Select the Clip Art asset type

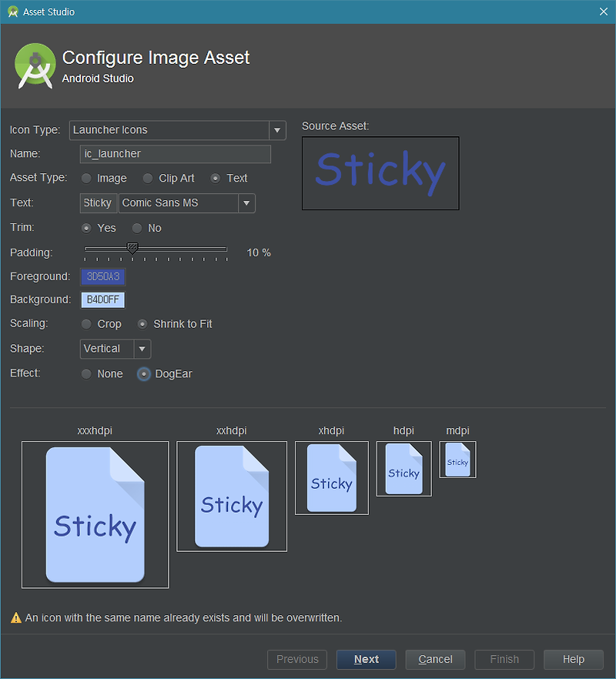tap(148, 179)
